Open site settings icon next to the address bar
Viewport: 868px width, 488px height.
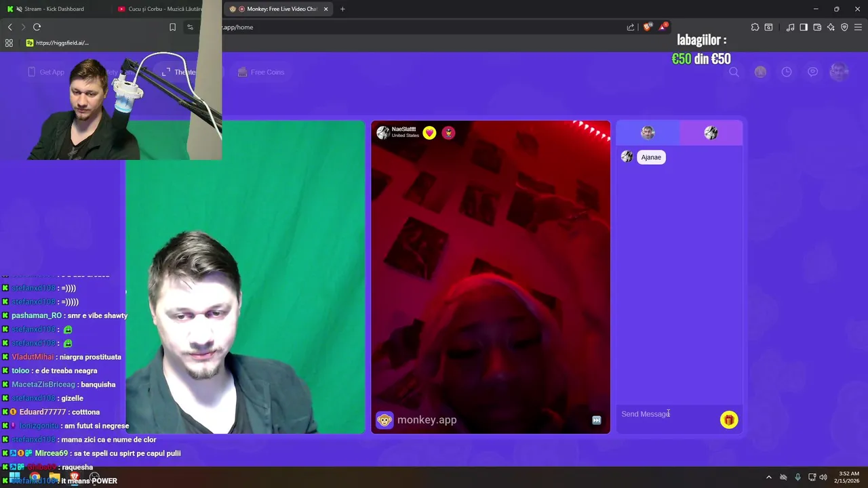(190, 27)
